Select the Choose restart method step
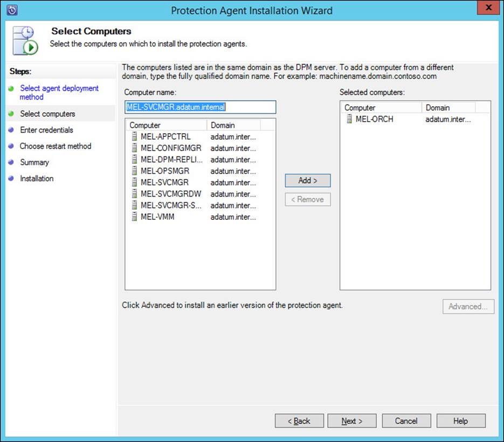504x442 pixels. (x=56, y=146)
